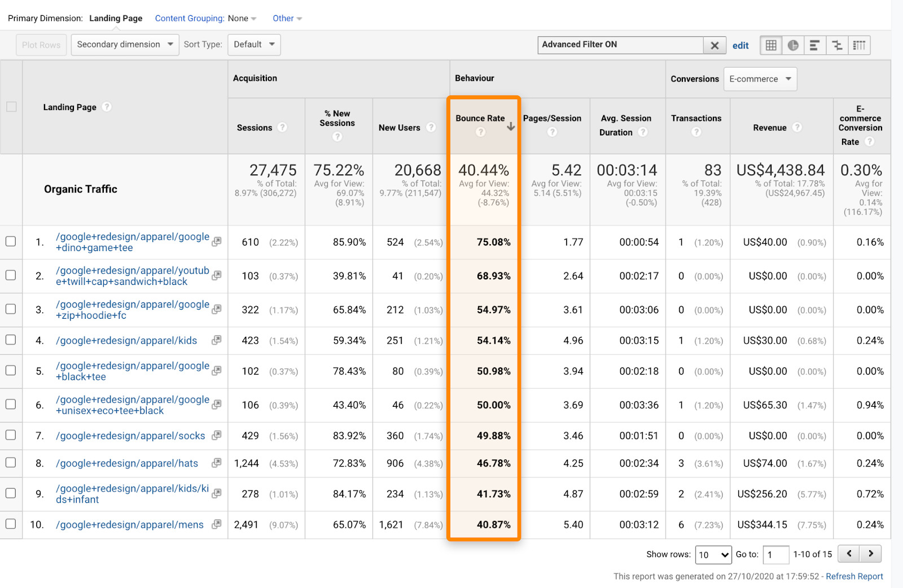This screenshot has height=588, width=903.
Task: Open the Bounce Rate help tooltip icon
Action: point(480,133)
